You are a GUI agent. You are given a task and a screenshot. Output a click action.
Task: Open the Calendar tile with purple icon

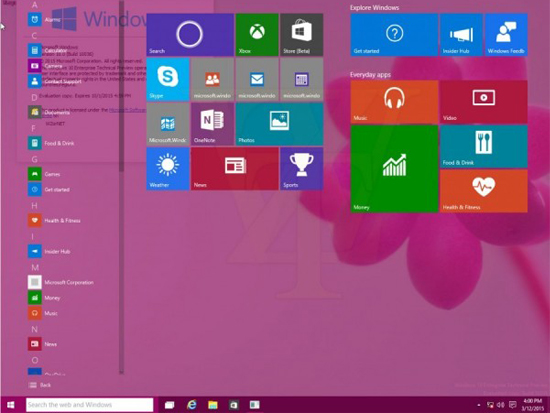pos(302,79)
